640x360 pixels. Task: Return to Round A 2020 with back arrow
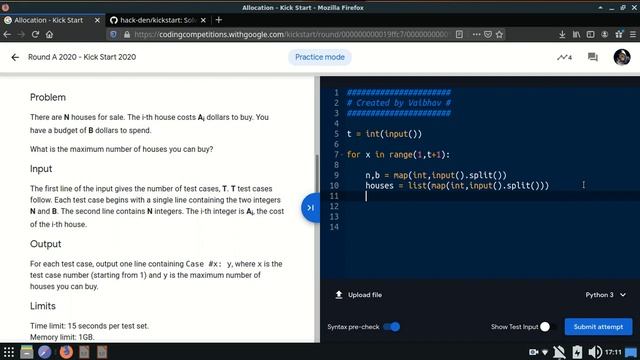[15, 57]
